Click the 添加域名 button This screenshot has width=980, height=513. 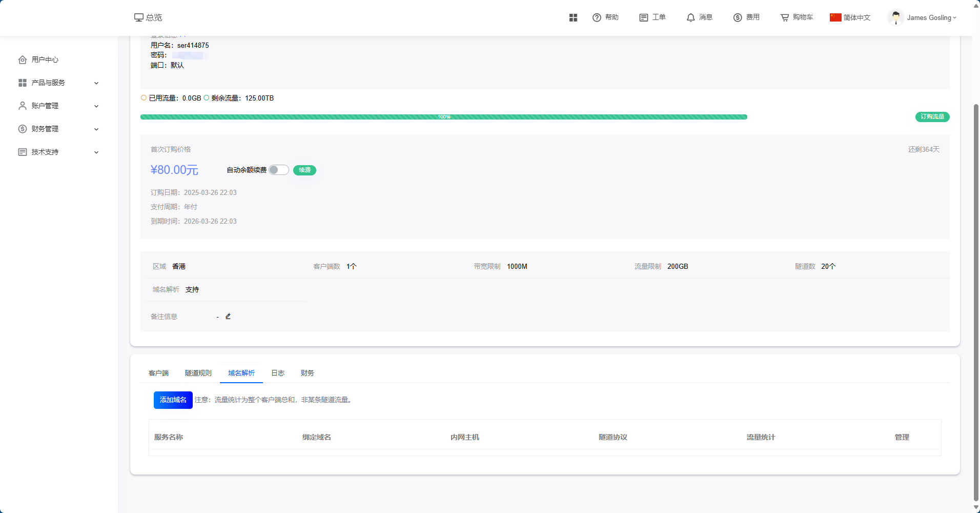tap(173, 400)
